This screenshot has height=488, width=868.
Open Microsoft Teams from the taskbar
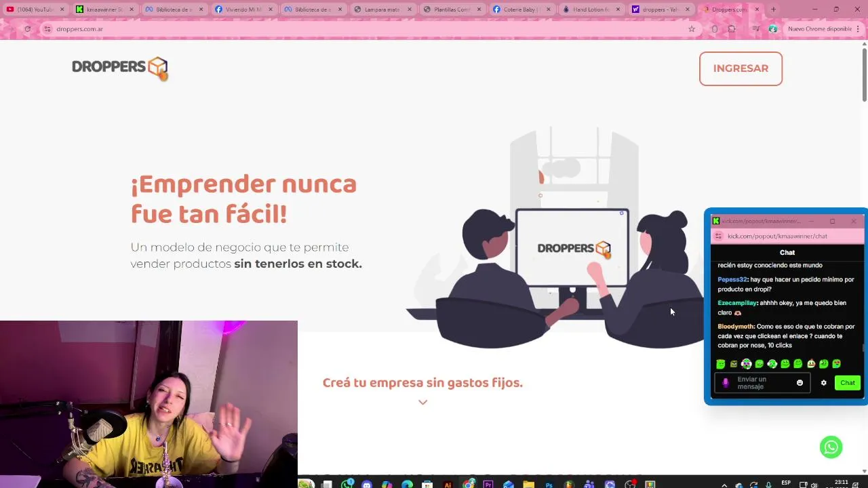(x=589, y=484)
